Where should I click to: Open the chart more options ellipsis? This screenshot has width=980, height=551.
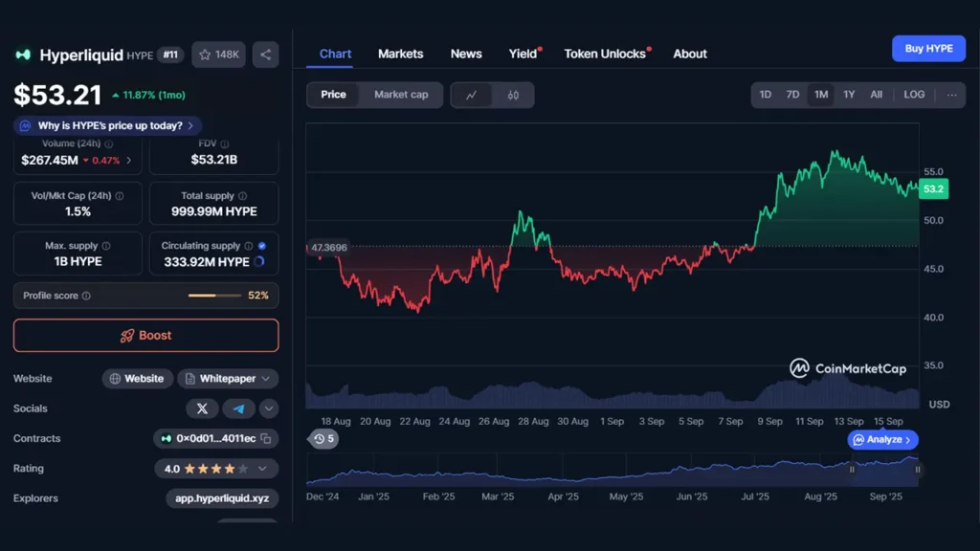(951, 95)
